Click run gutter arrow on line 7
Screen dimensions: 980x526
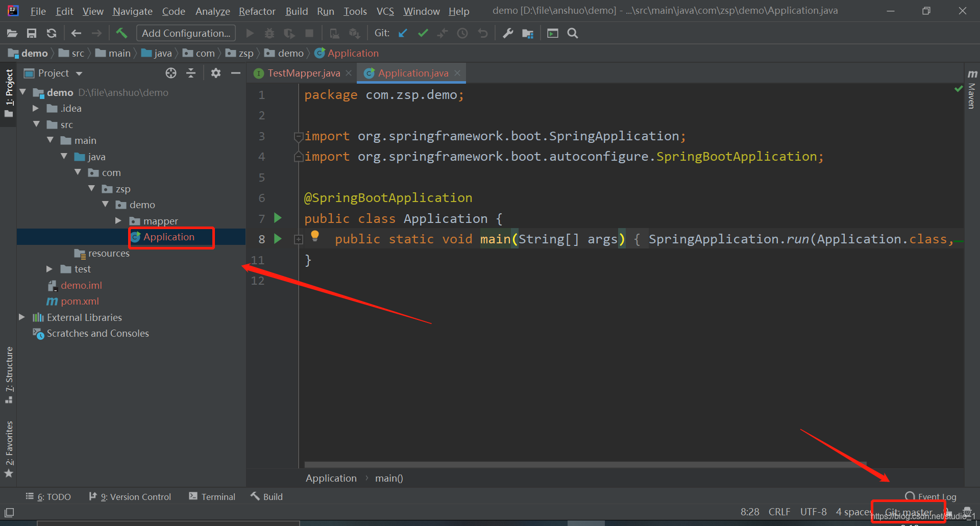[278, 218]
